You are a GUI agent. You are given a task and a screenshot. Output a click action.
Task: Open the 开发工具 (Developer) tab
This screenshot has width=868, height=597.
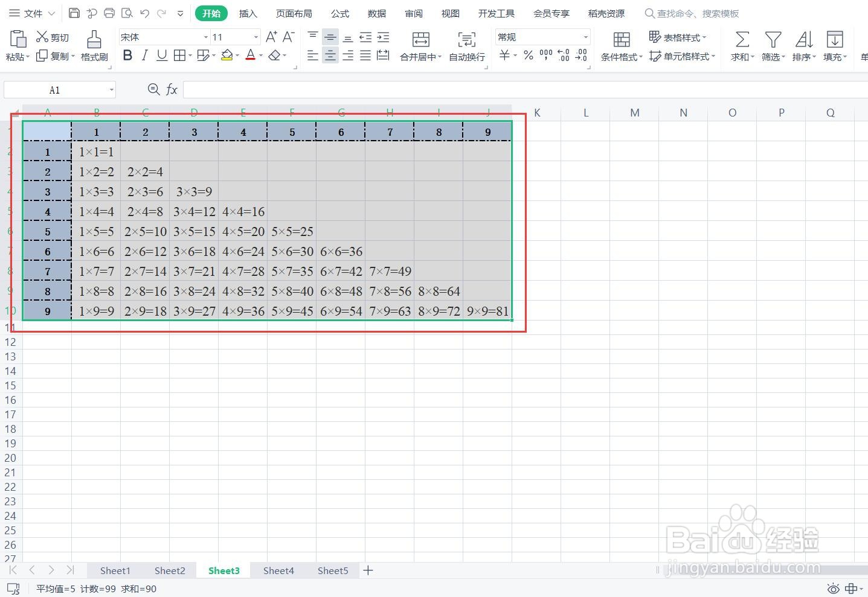click(x=497, y=13)
